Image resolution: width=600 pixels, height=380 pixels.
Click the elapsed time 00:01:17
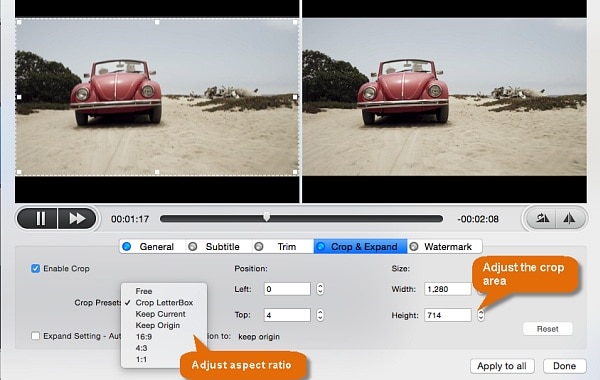tap(130, 219)
